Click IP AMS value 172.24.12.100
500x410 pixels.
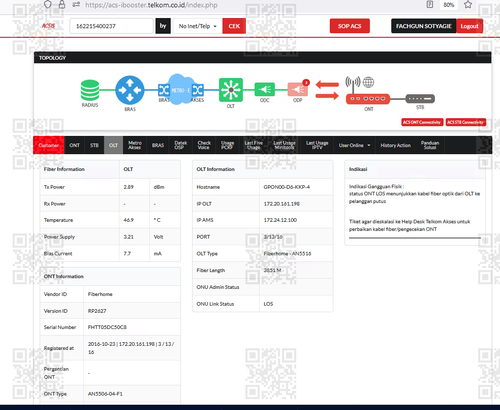pyautogui.click(x=280, y=220)
